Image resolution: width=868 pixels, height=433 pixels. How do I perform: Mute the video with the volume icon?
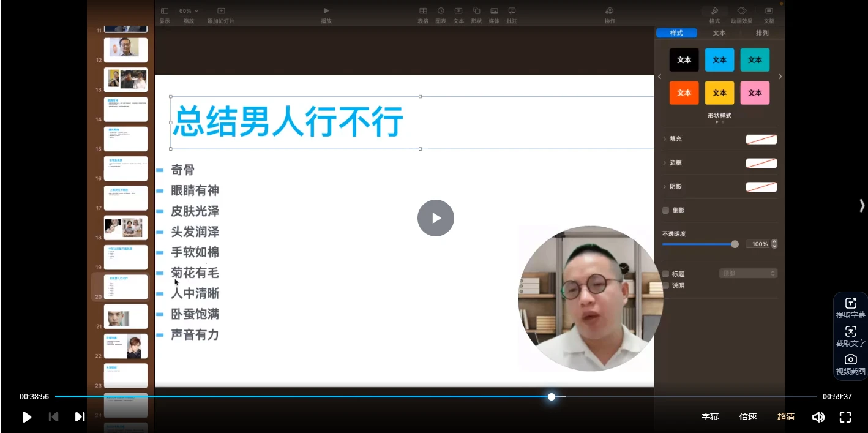coord(818,417)
